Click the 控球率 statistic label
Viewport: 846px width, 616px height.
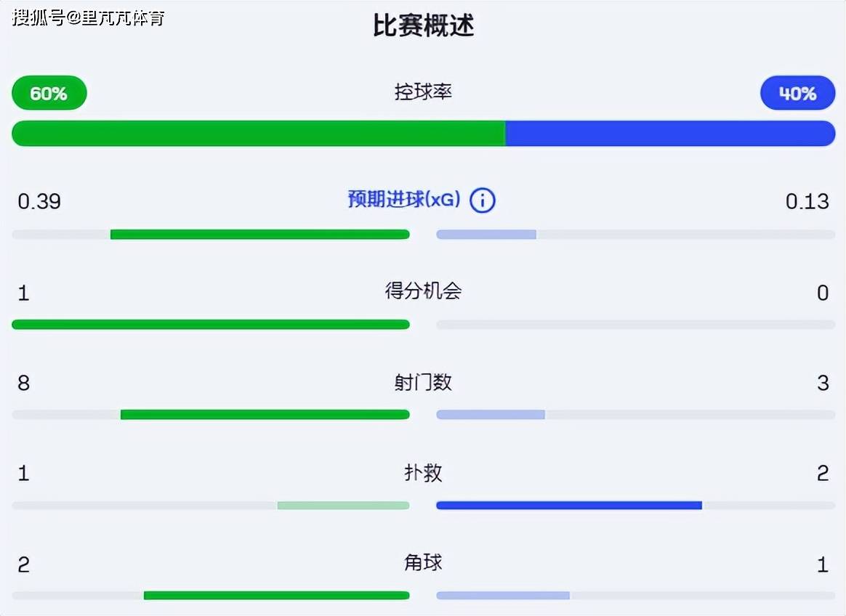tap(422, 92)
